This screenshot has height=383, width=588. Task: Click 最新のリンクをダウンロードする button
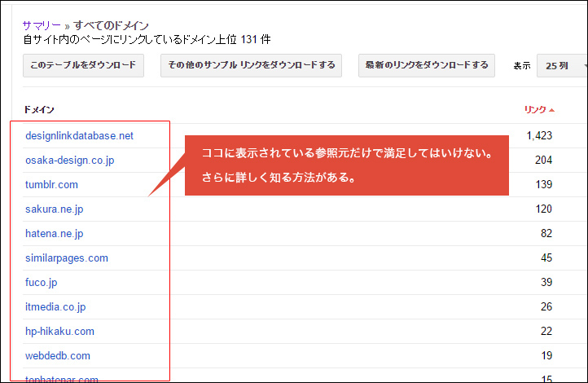[x=427, y=65]
